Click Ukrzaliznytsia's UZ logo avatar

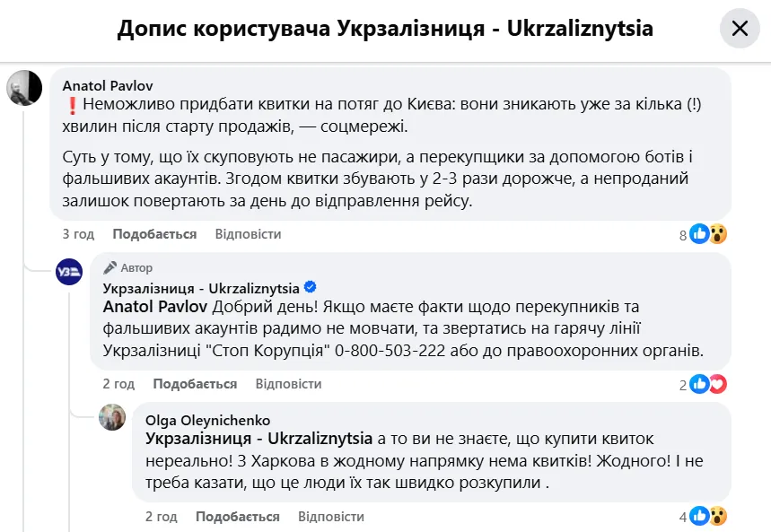coord(69,272)
